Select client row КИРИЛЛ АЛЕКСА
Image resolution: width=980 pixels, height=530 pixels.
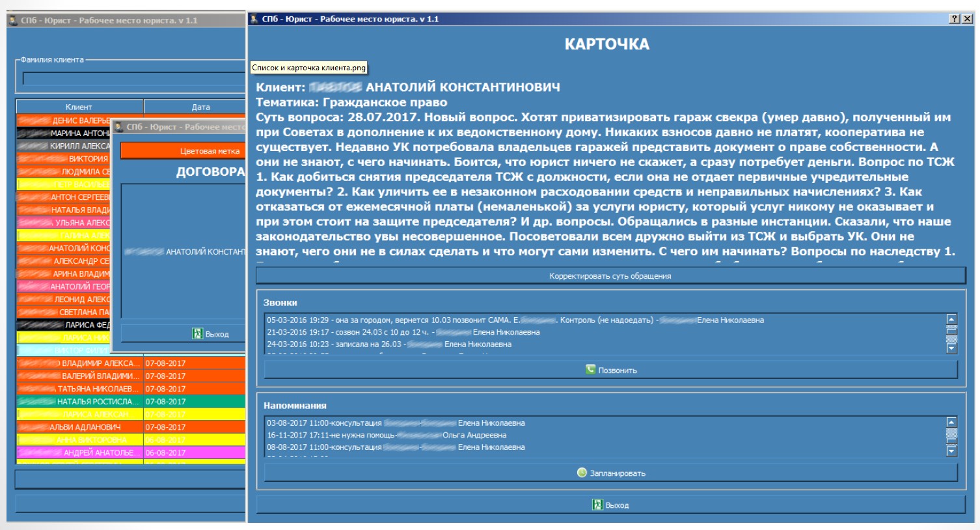click(x=63, y=146)
